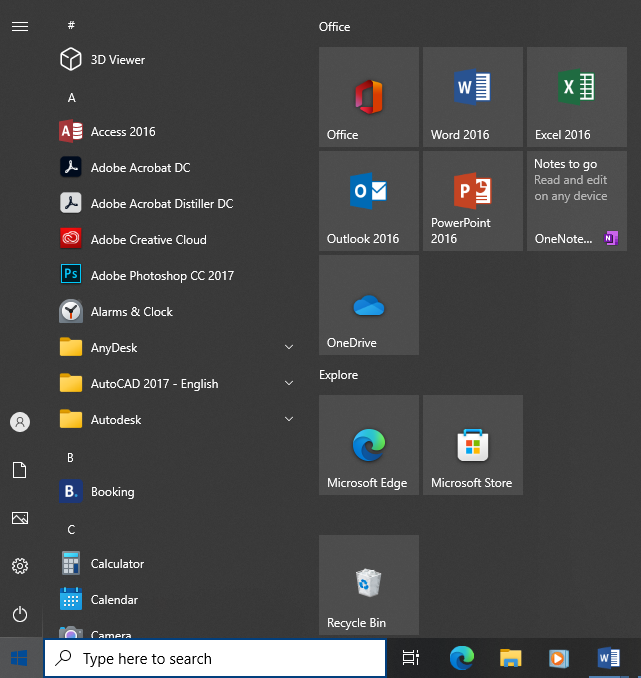Open File Explorer from the taskbar
This screenshot has height=678, width=641.
(x=510, y=658)
